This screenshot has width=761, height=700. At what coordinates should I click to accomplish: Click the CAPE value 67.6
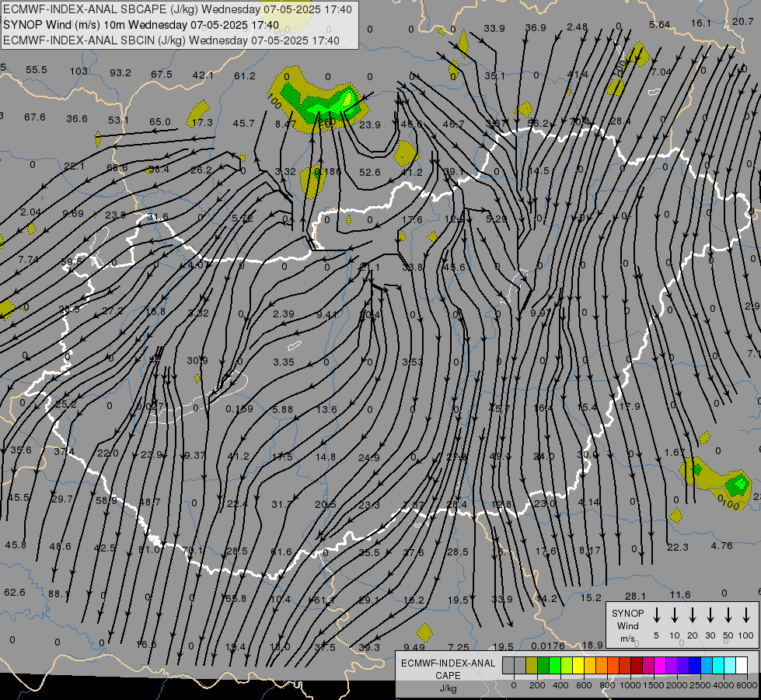(x=34, y=117)
